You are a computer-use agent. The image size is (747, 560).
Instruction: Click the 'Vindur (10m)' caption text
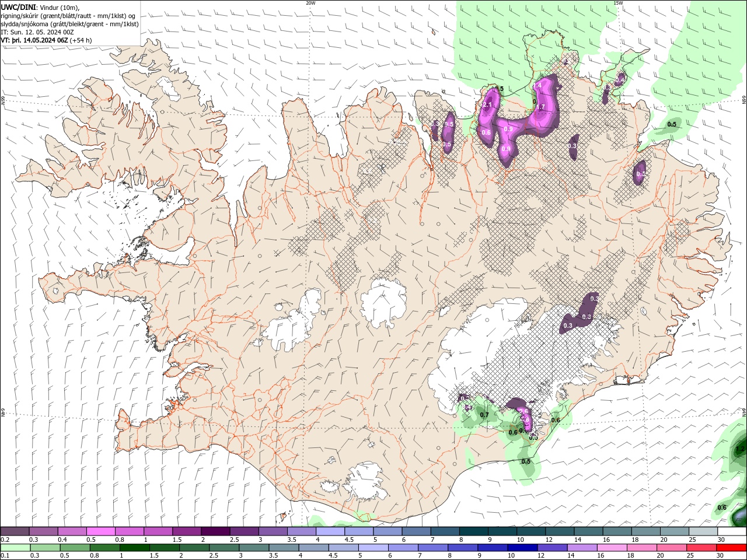(60, 7)
